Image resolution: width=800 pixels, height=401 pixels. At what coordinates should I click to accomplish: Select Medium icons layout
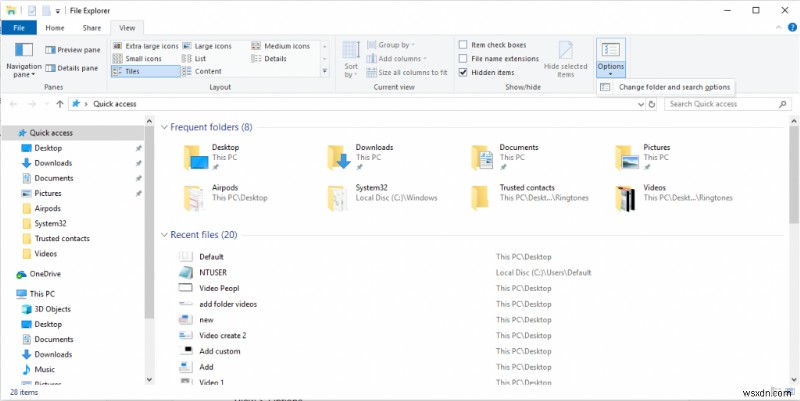(x=281, y=46)
